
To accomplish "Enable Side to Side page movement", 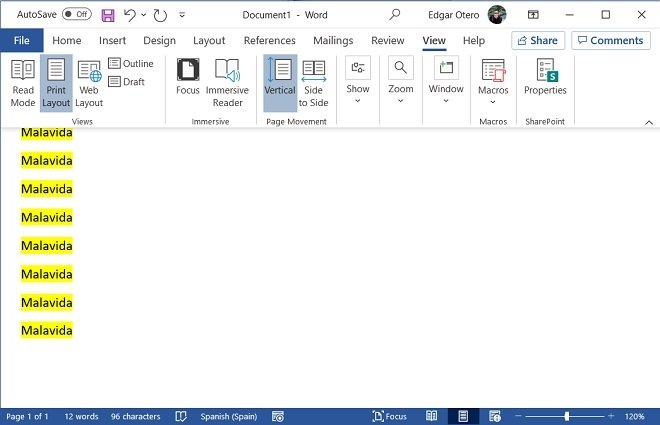I will click(x=314, y=83).
